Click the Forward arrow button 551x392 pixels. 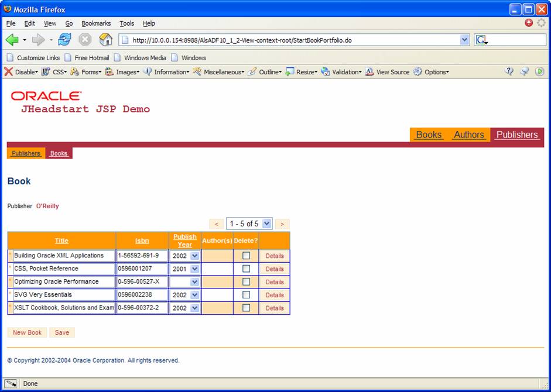point(38,40)
